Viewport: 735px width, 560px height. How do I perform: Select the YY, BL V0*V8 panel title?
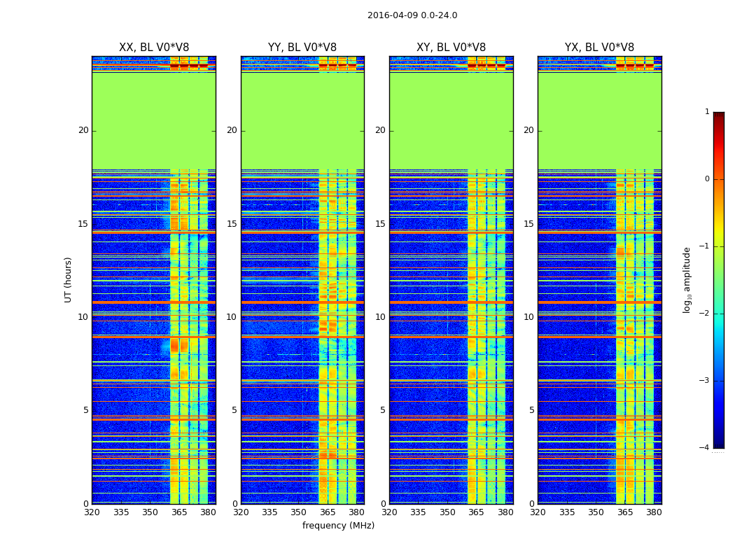(302, 48)
